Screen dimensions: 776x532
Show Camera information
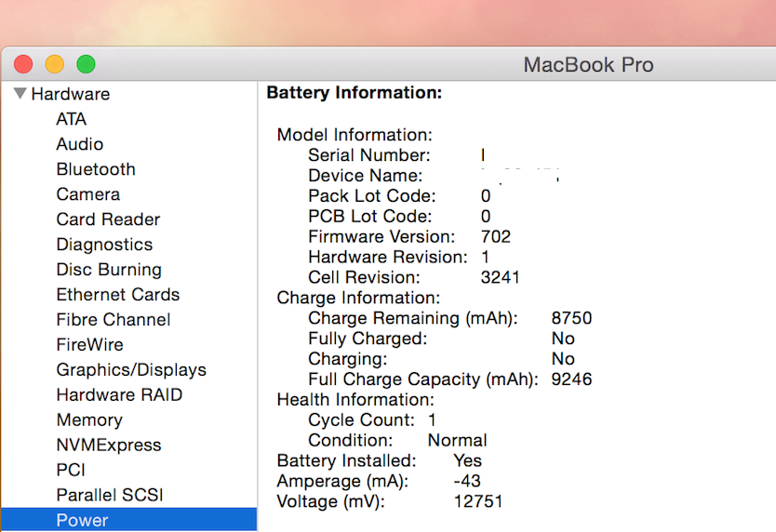(88, 194)
